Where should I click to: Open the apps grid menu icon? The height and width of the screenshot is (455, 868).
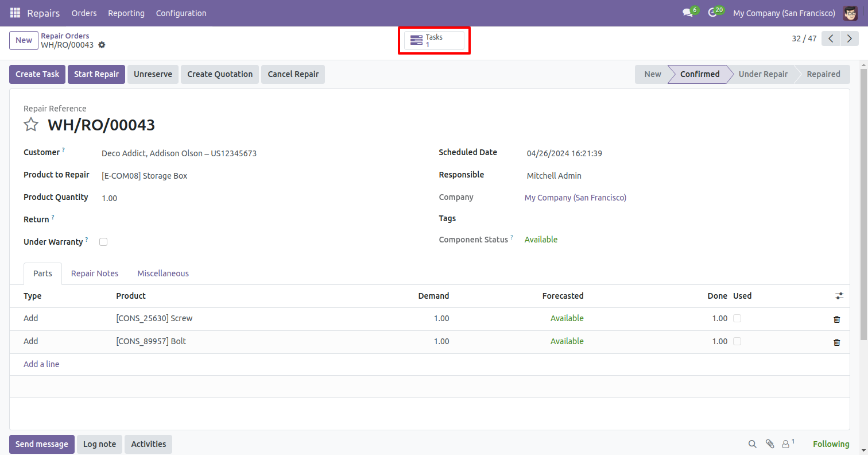(x=15, y=13)
